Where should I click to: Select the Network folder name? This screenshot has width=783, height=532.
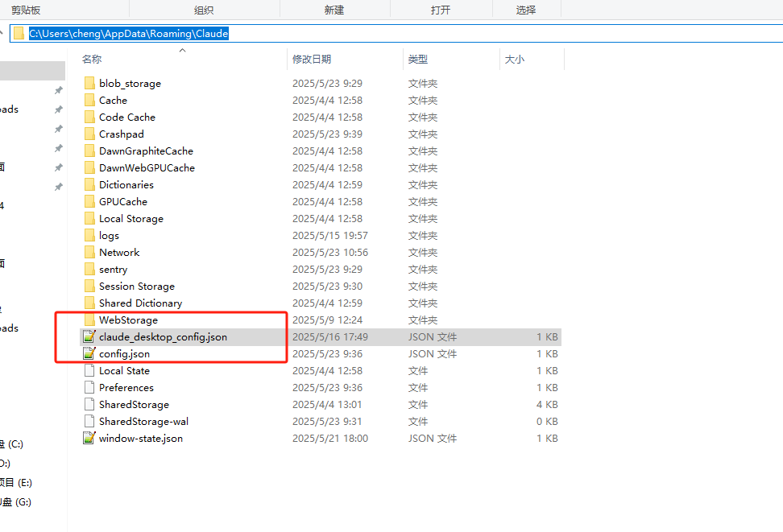[119, 253]
